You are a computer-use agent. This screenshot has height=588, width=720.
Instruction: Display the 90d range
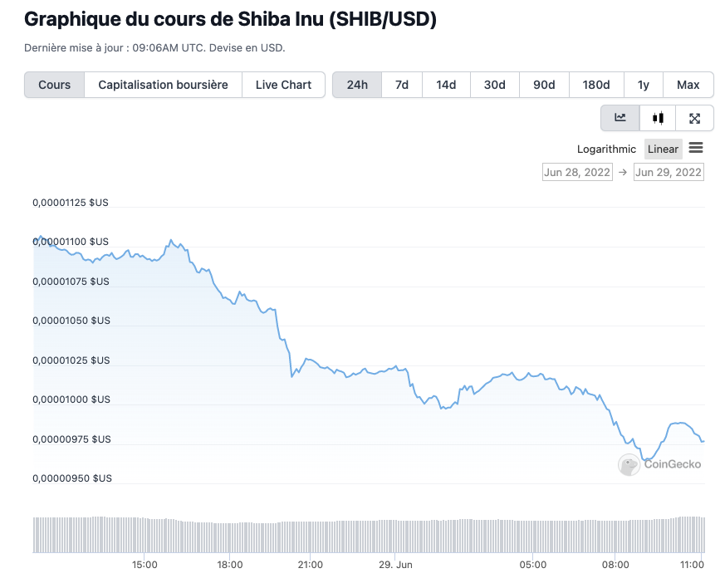(x=544, y=85)
